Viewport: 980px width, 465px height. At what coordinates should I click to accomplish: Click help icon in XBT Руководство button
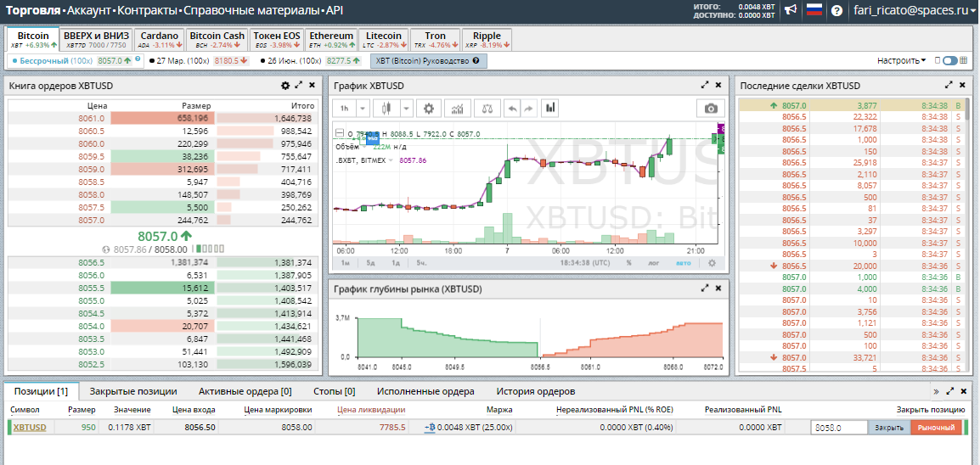point(476,60)
